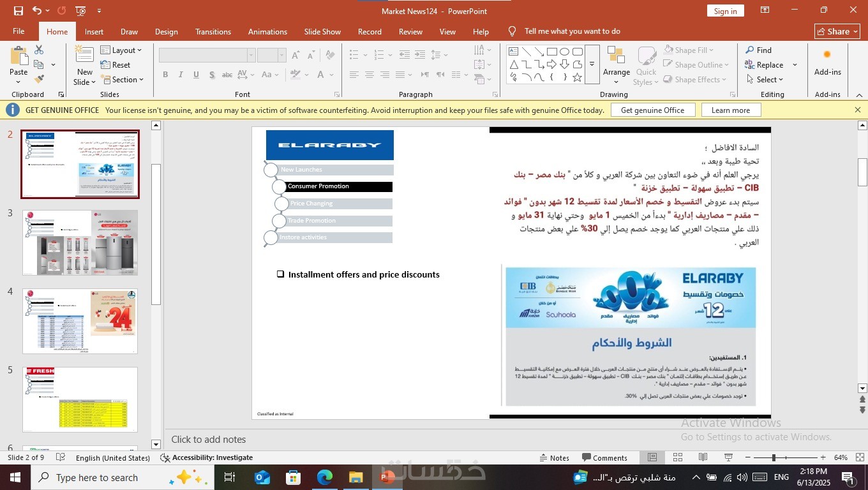Choose the Right Arrow shape

click(552, 64)
